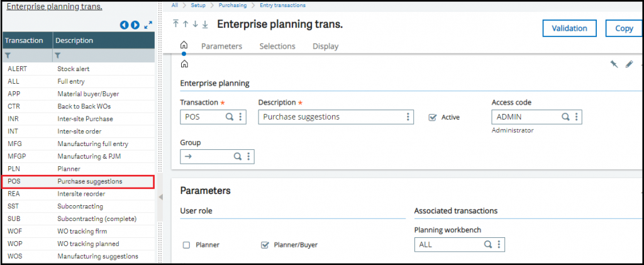The height and width of the screenshot is (265, 644).
Task: Toggle the Active checkbox
Action: [x=431, y=117]
